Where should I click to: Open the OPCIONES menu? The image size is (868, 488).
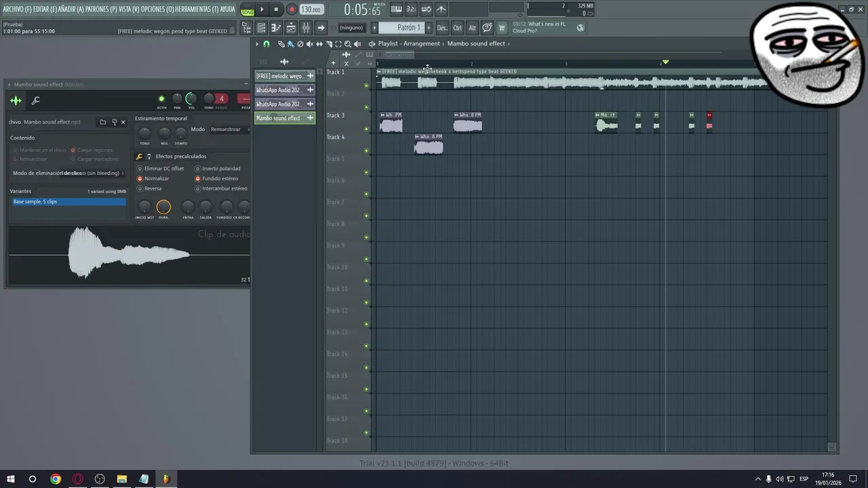[x=157, y=9]
